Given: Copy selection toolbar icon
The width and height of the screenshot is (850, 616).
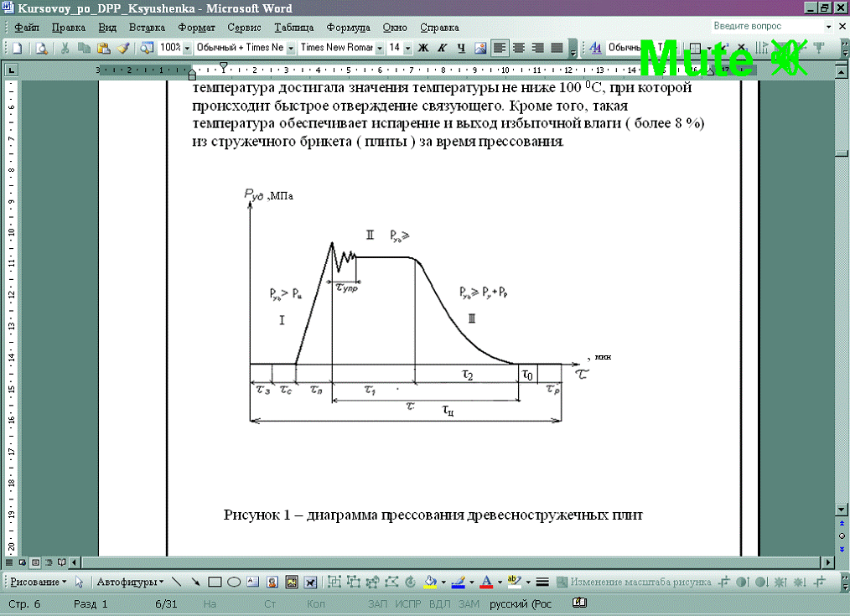Looking at the screenshot, I should click(x=84, y=49).
